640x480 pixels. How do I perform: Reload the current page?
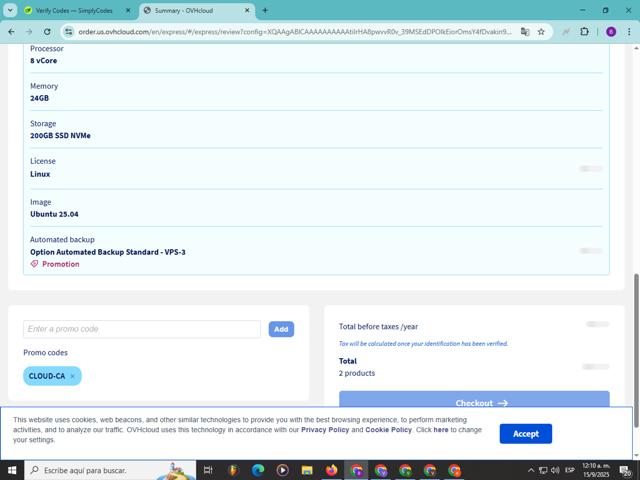coord(47,31)
